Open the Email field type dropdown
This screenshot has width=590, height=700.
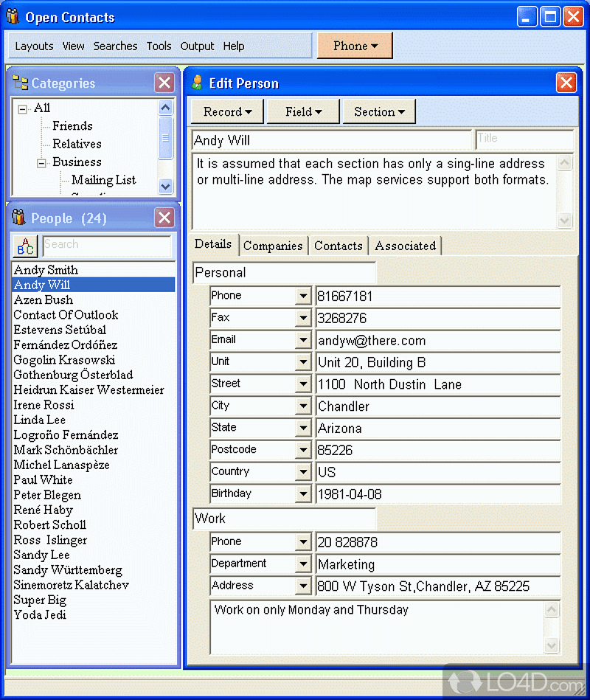pyautogui.click(x=303, y=340)
